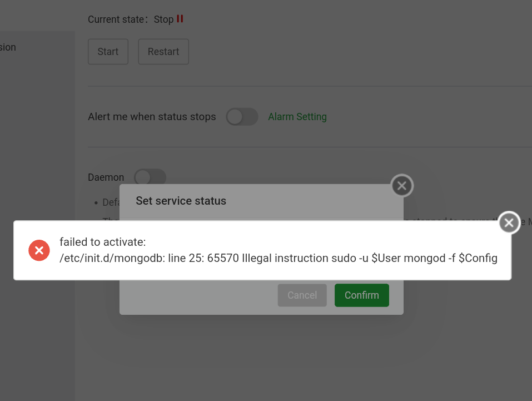Click the Current state label
This screenshot has height=401, width=532.
(x=116, y=19)
